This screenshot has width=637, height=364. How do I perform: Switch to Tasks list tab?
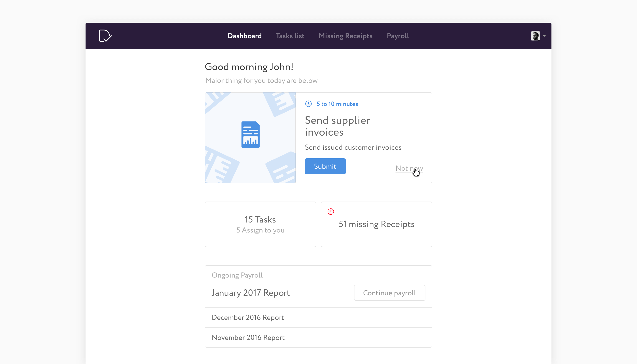click(x=290, y=36)
